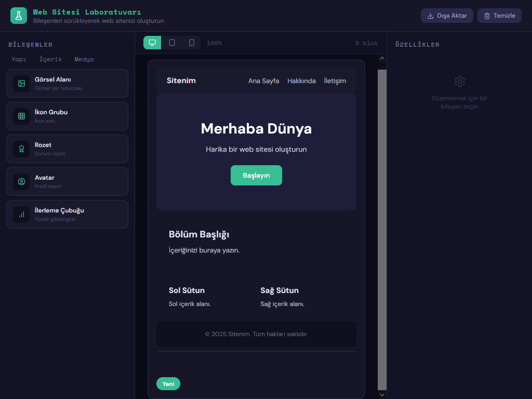Switch to the Medya tab
Image resolution: width=532 pixels, height=399 pixels.
pos(84,59)
